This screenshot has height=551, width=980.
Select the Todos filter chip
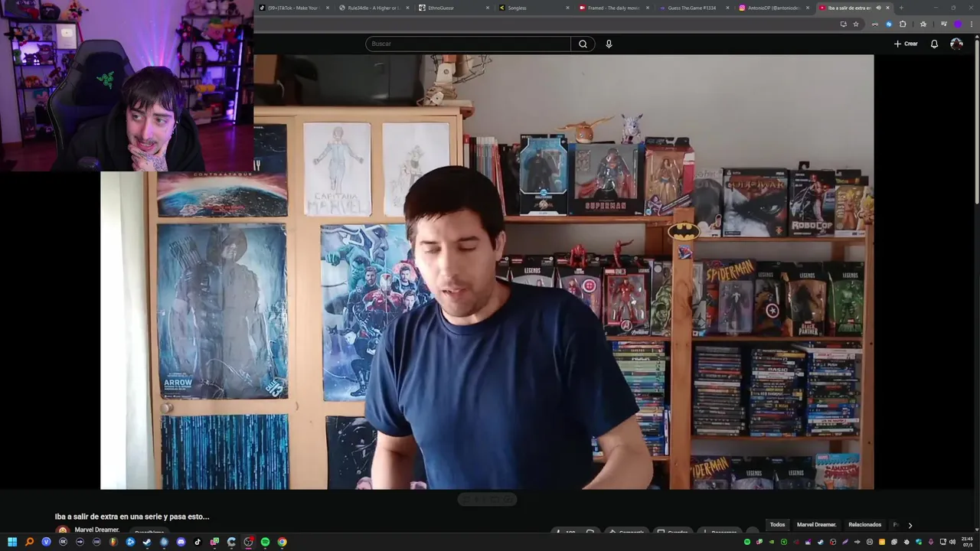pyautogui.click(x=777, y=525)
